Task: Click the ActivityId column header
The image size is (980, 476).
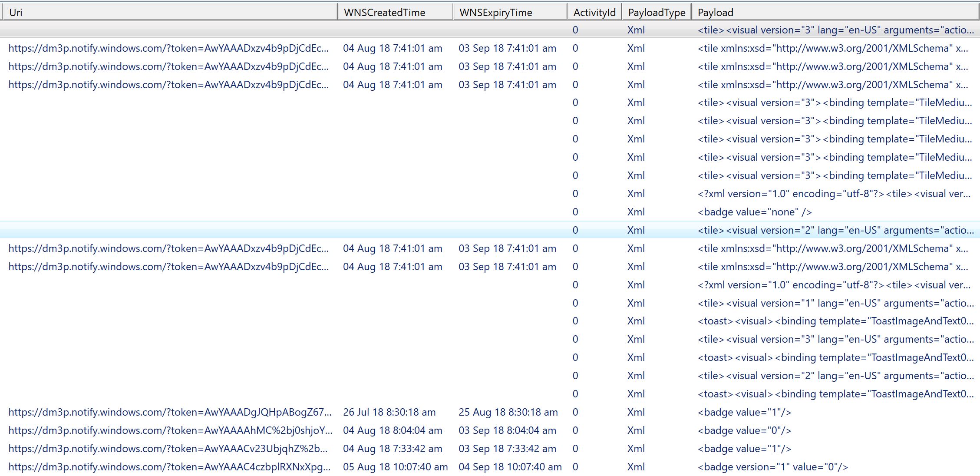Action: tap(594, 12)
